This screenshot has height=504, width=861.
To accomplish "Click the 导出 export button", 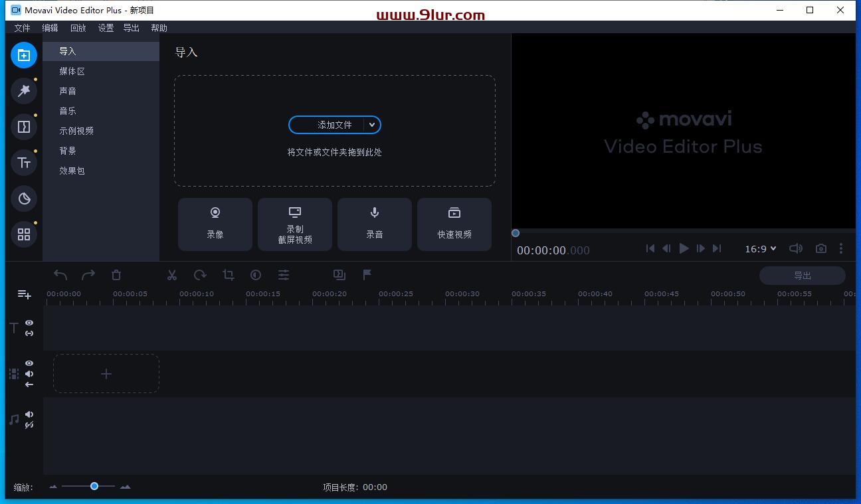I will (x=803, y=276).
